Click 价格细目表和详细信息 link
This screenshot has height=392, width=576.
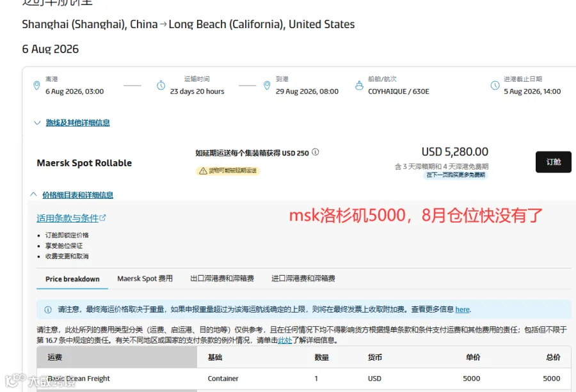click(x=78, y=195)
